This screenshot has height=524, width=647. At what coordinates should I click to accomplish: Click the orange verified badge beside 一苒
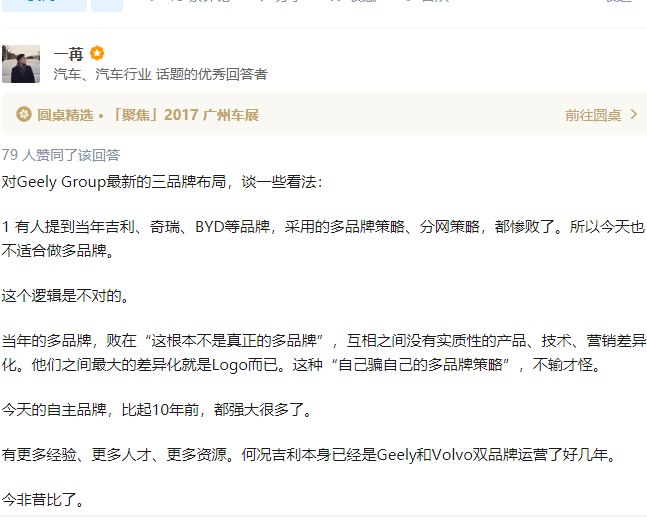click(97, 54)
